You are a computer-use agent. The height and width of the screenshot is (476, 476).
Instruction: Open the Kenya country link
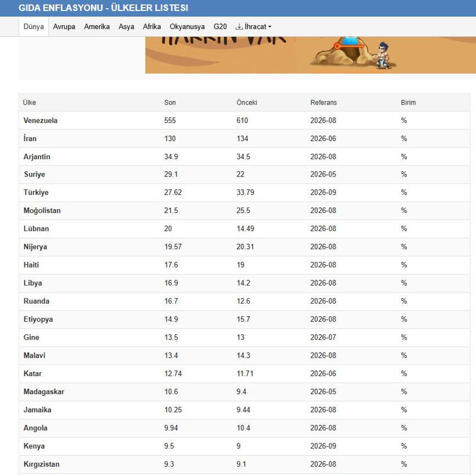34,446
